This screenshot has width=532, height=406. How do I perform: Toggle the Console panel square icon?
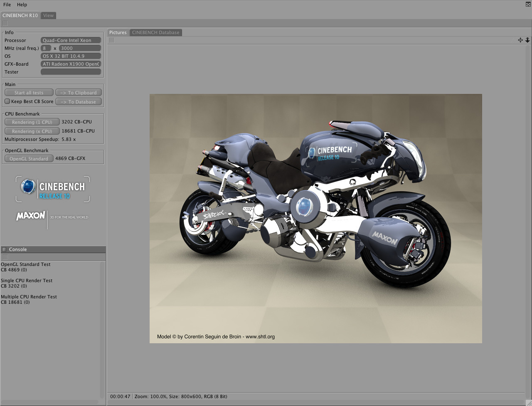click(x=4, y=249)
